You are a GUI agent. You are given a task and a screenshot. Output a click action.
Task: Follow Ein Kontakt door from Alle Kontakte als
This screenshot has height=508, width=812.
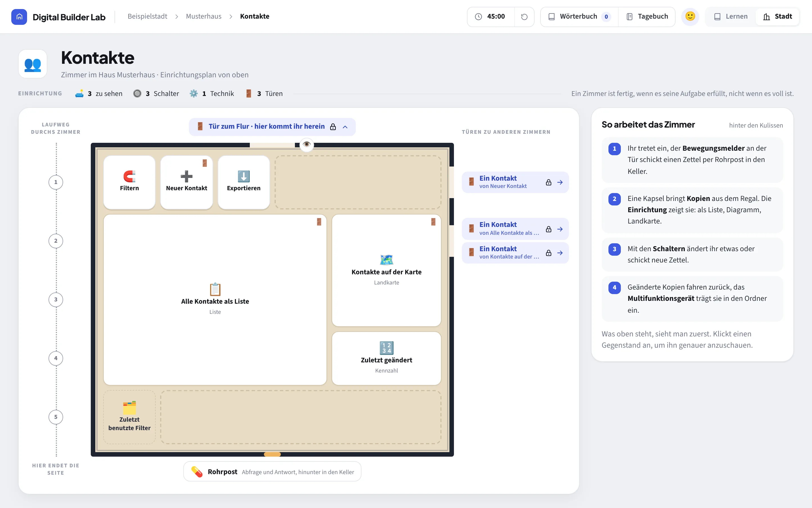point(515,229)
